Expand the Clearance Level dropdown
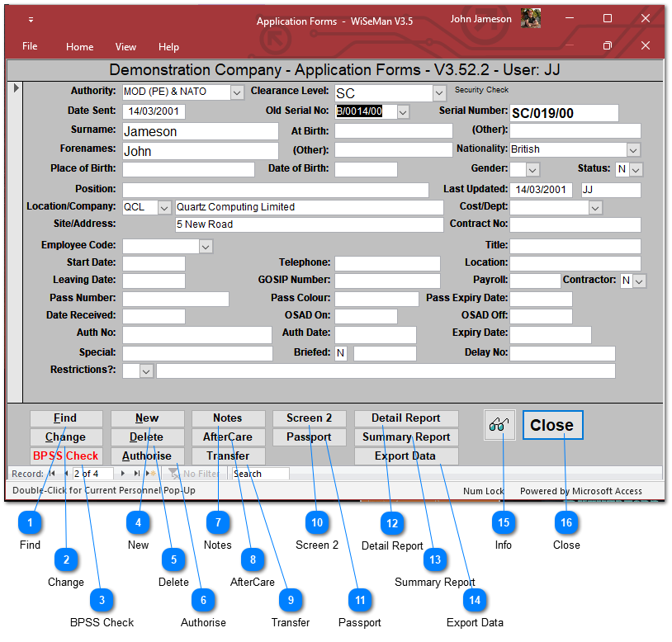The image size is (672, 642). click(x=438, y=93)
